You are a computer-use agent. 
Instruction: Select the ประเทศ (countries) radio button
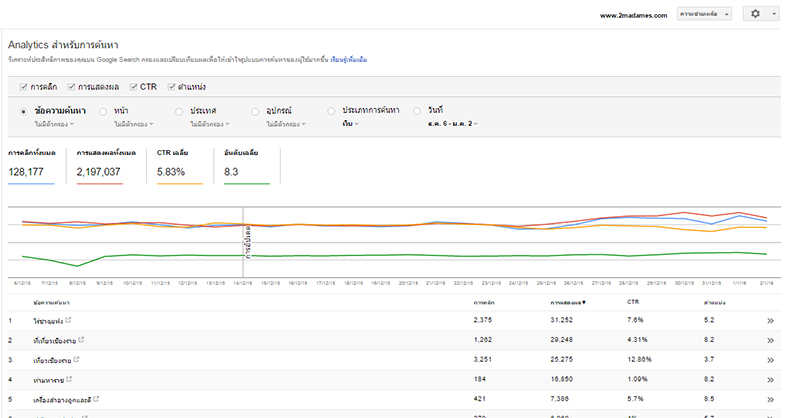180,111
